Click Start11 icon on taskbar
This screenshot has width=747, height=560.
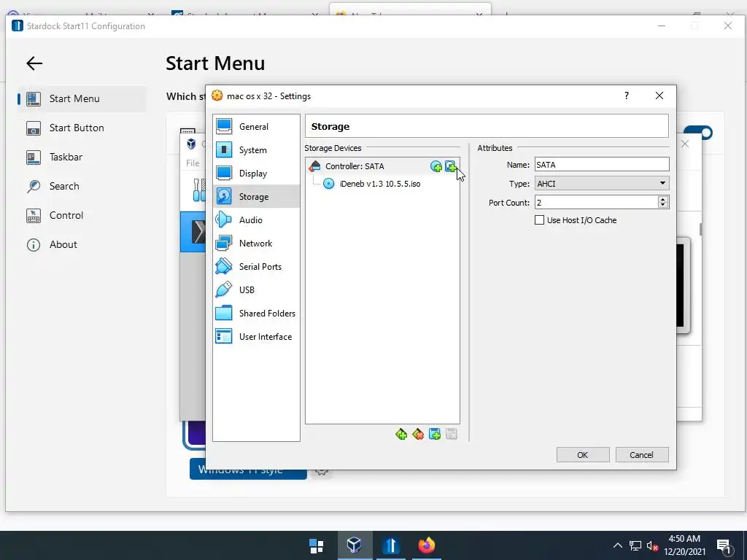click(391, 545)
